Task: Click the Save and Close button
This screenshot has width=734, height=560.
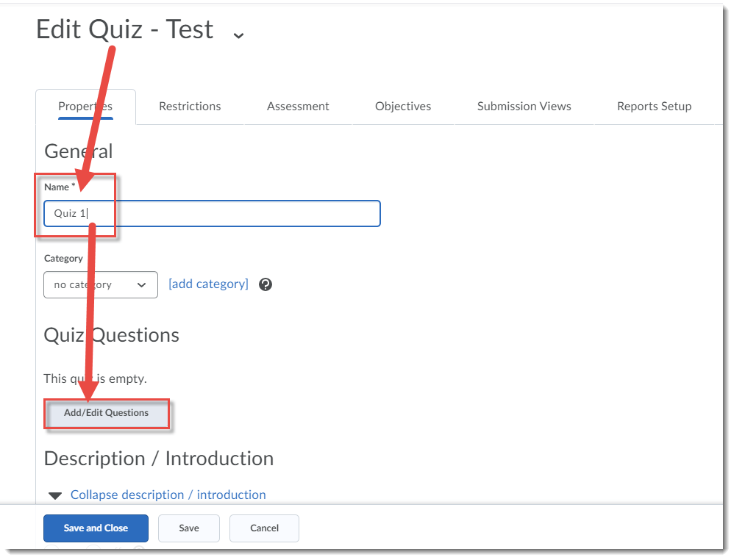Action: 96,528
